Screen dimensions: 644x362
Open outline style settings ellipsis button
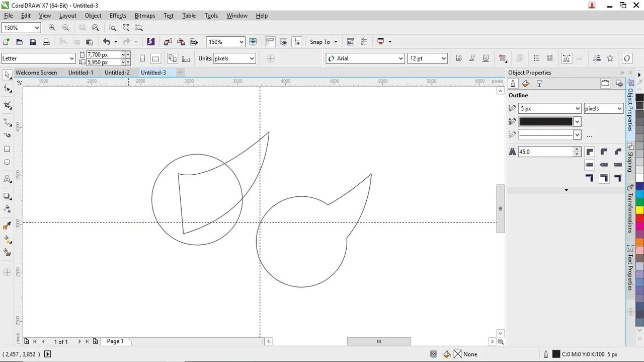point(589,135)
